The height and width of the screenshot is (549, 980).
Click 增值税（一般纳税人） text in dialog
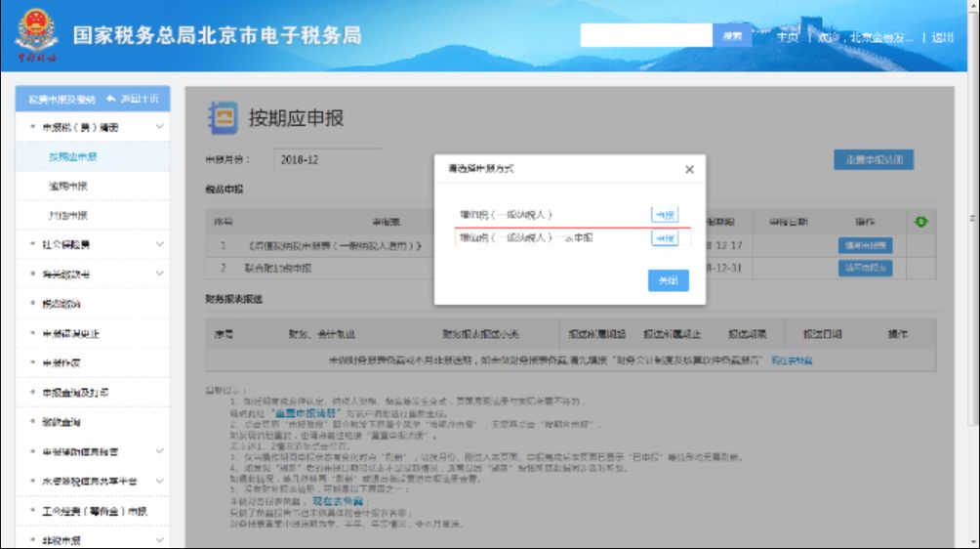pos(506,215)
